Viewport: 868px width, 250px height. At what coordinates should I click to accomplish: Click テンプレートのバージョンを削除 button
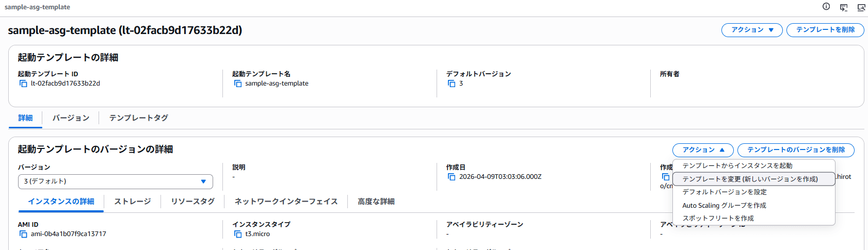[x=796, y=150]
